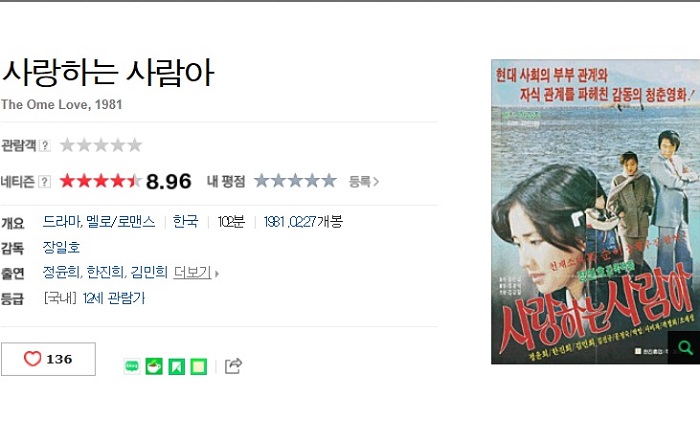Open the 사랑하는 사람아 movie poster image
The image size is (700, 440).
(x=595, y=212)
